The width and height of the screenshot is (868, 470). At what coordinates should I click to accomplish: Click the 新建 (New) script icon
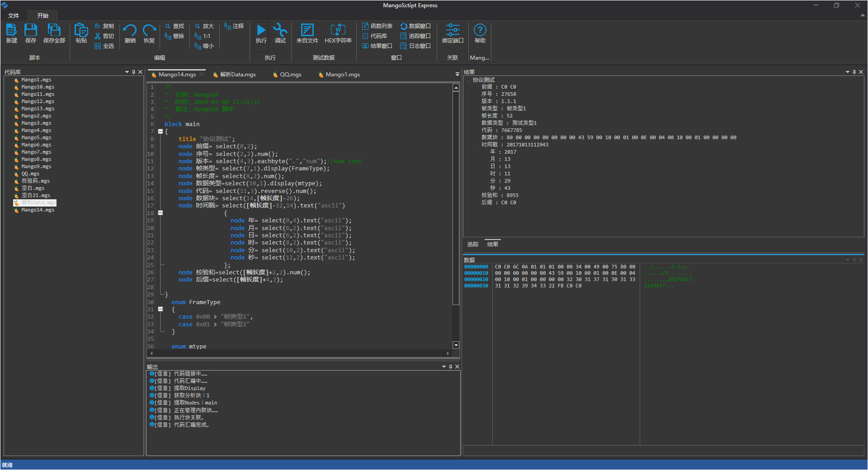(11, 33)
